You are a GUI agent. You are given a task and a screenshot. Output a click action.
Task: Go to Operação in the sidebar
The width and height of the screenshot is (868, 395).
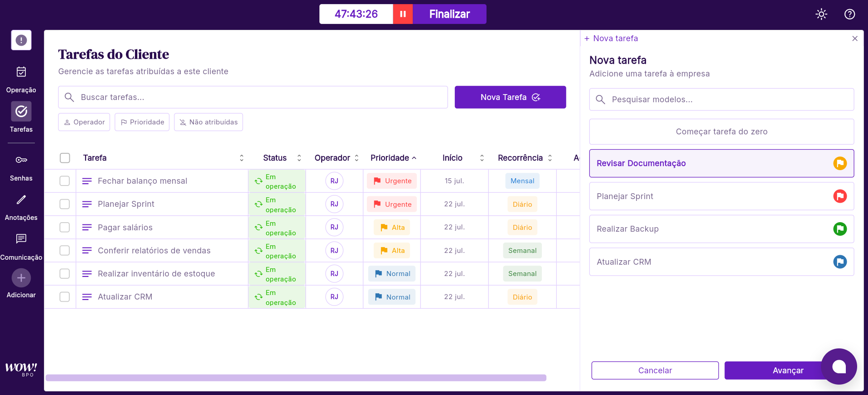[x=21, y=78]
